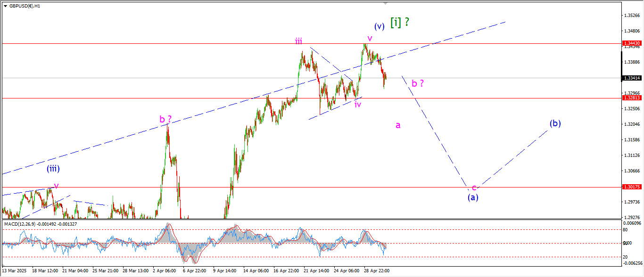Click the 9 Apr 14:00 time label

pyautogui.click(x=225, y=271)
